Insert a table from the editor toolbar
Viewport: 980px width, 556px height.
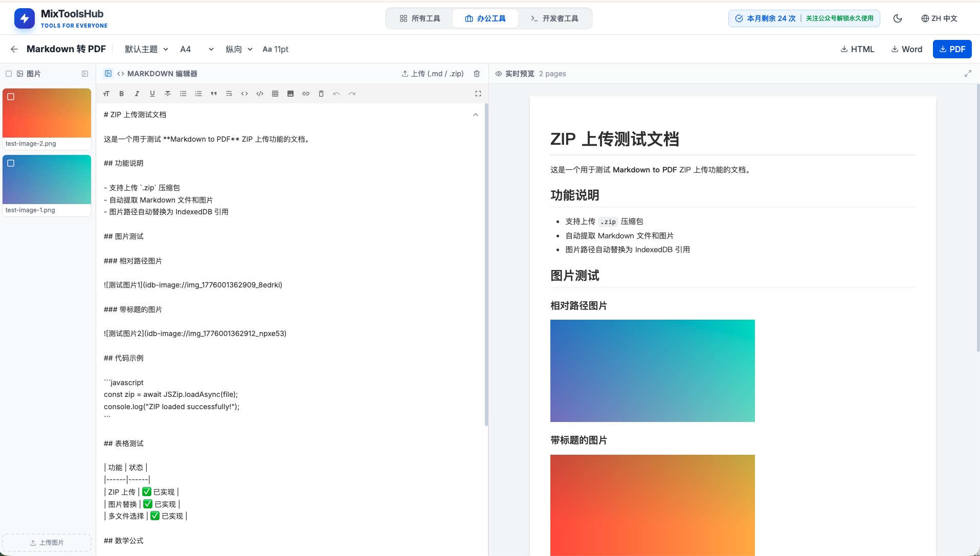point(275,94)
